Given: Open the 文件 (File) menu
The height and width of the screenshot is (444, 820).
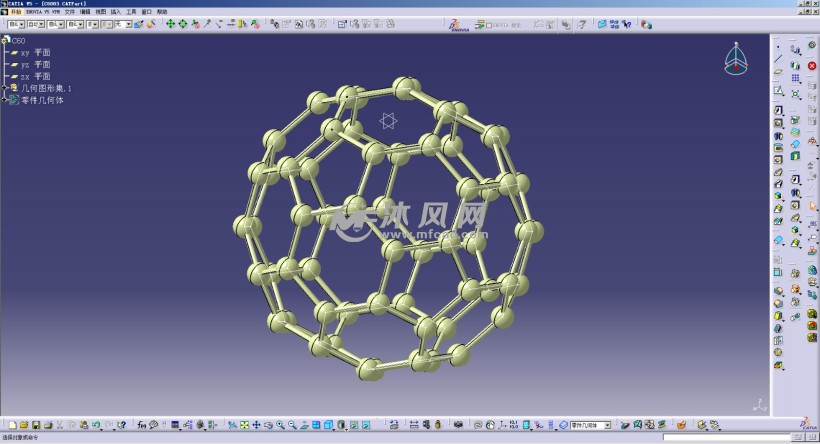Looking at the screenshot, I should point(70,12).
